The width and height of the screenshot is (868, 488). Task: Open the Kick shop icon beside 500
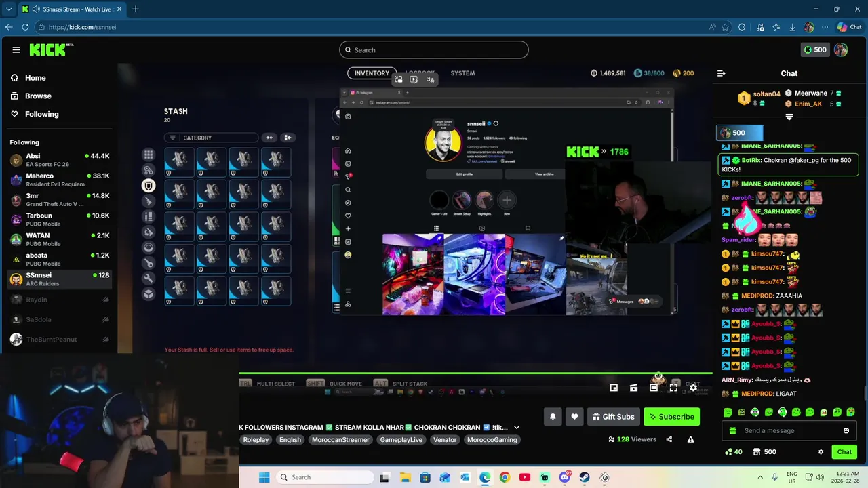point(756,452)
